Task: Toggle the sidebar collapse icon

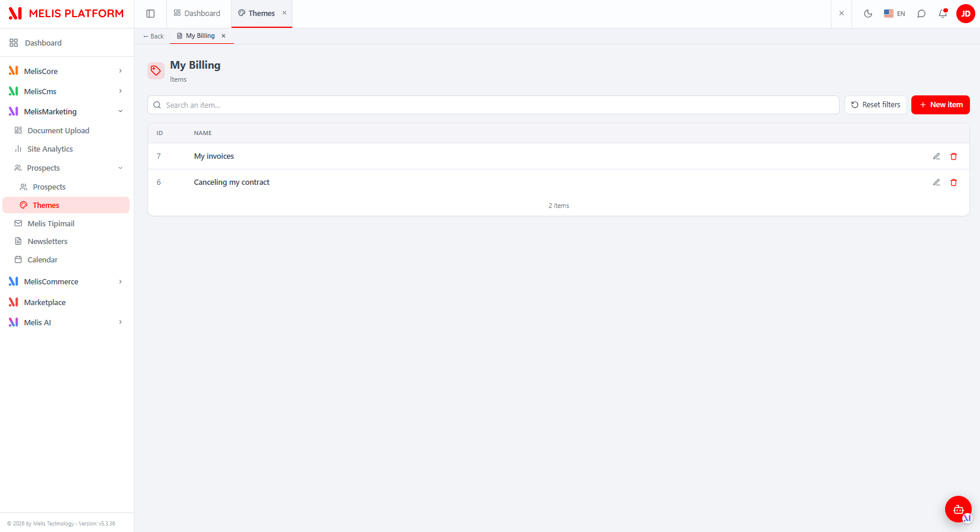Action: point(150,14)
